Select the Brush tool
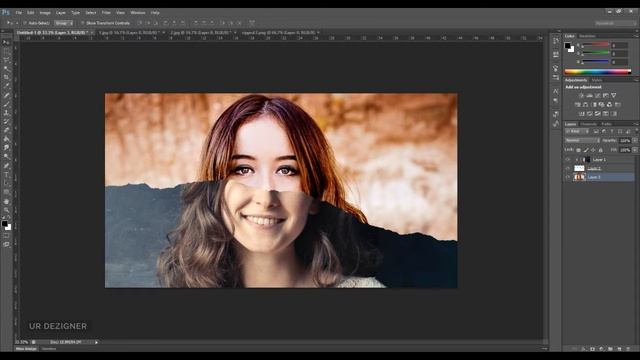The image size is (640, 360). click(6, 104)
